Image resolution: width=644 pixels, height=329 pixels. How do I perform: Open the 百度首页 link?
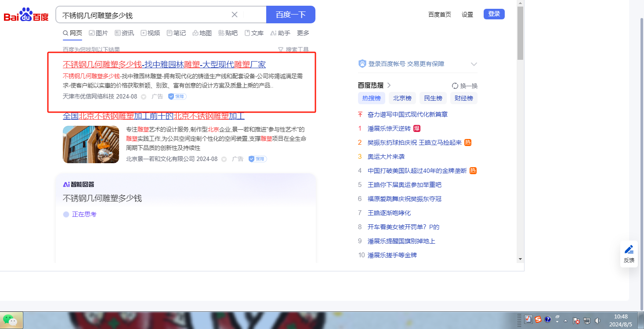point(440,15)
